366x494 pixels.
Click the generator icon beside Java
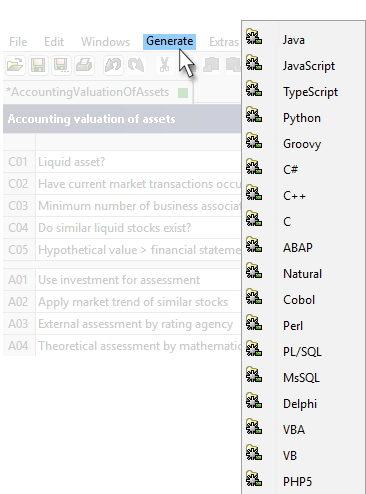254,37
